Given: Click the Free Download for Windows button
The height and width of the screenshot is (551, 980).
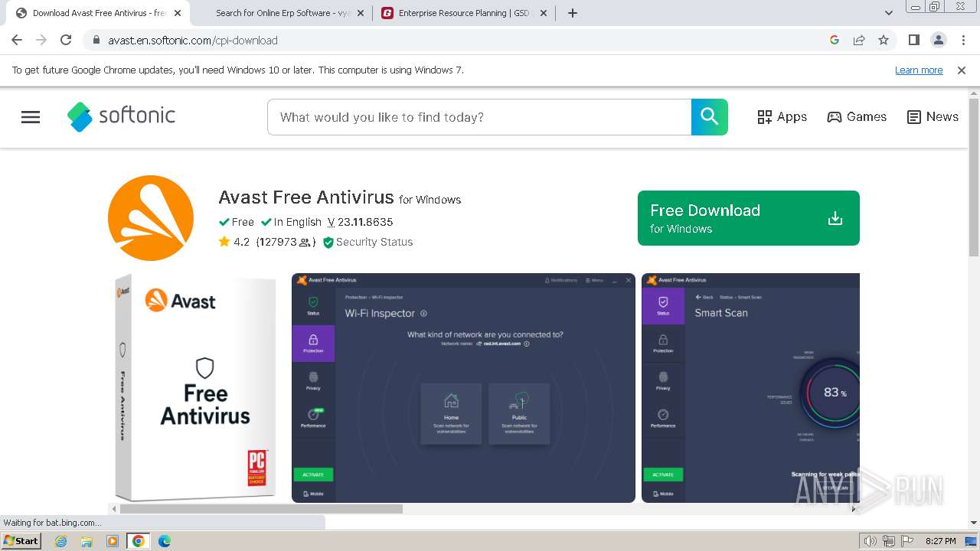Looking at the screenshot, I should pos(749,218).
